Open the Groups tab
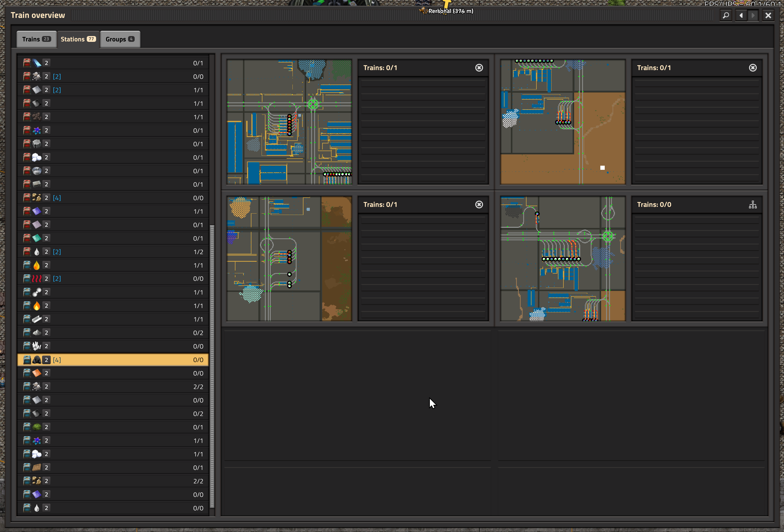Viewport: 784px width, 532px height. [120, 39]
